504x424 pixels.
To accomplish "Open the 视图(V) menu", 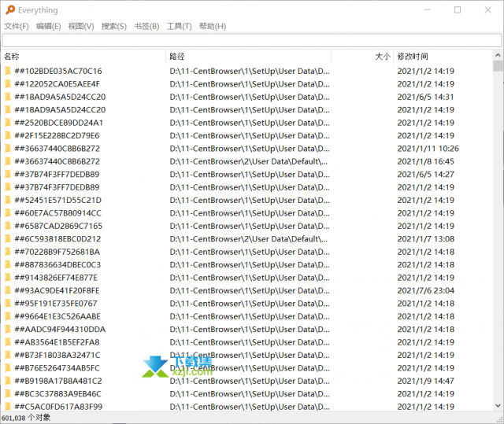I will coord(81,26).
